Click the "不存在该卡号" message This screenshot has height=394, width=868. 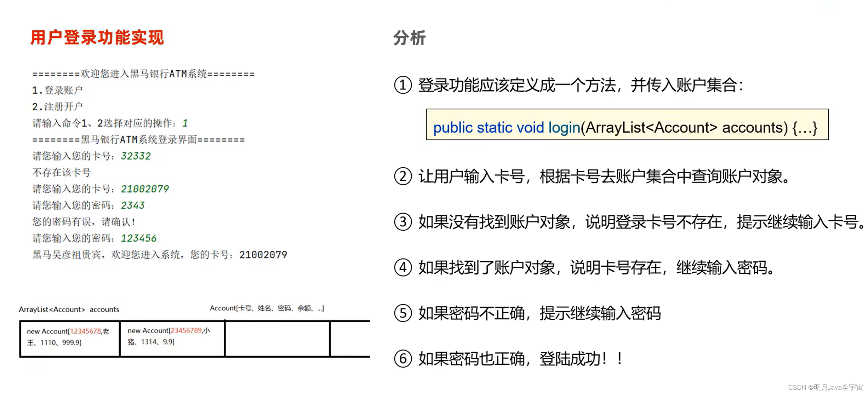(x=62, y=172)
